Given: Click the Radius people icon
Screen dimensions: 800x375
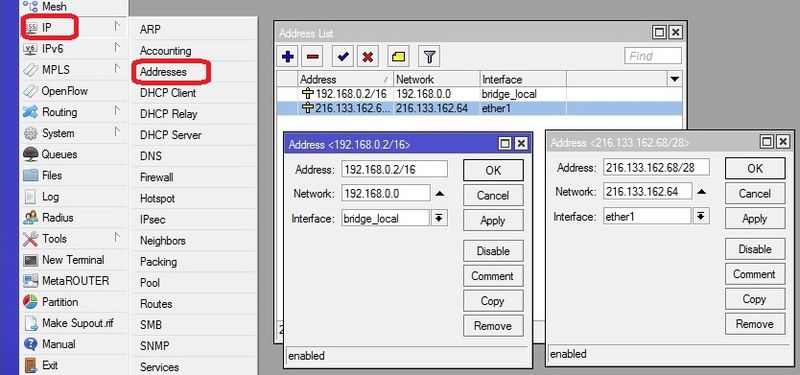Looking at the screenshot, I should coord(31,217).
